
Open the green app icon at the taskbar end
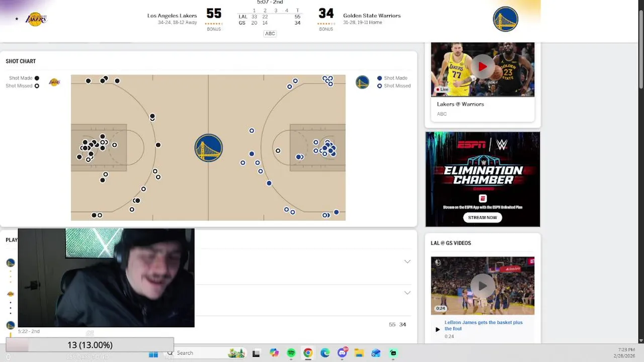point(393,353)
